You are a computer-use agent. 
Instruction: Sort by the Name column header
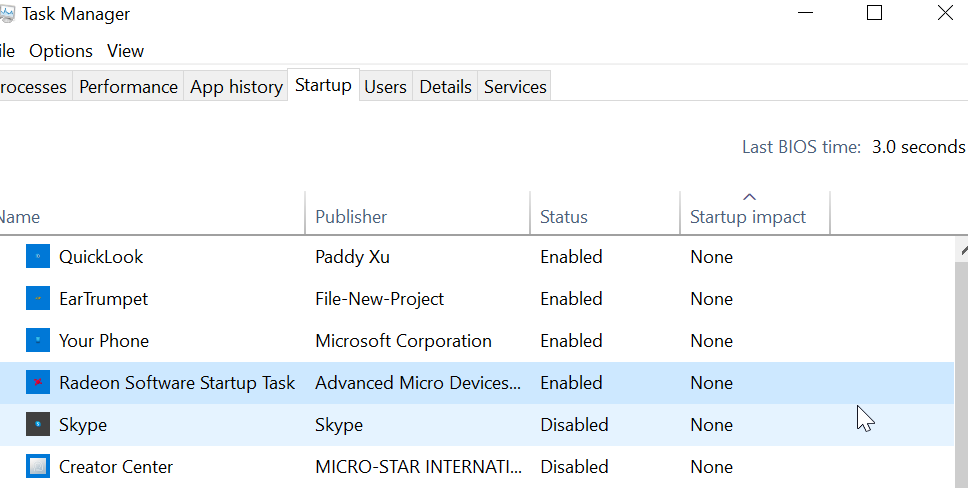pos(152,213)
